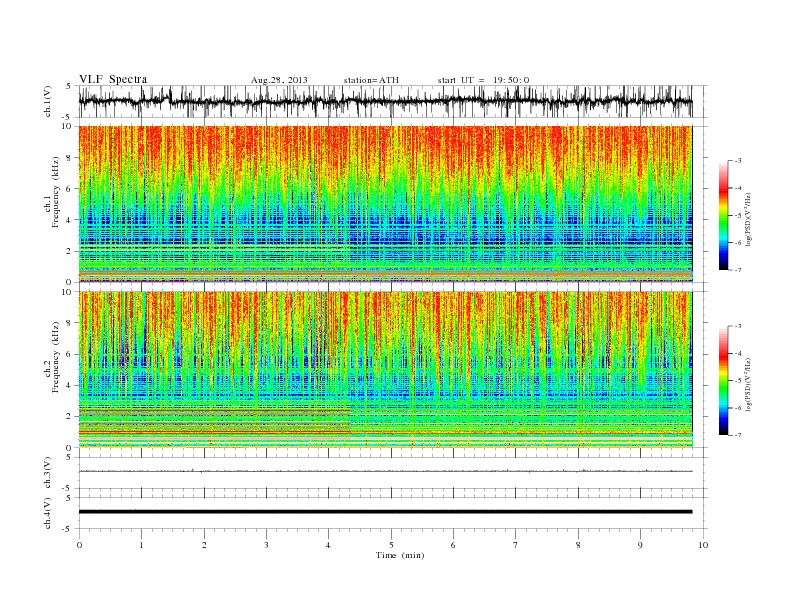Click the -4 label on ch.2 colorbar

738,353
